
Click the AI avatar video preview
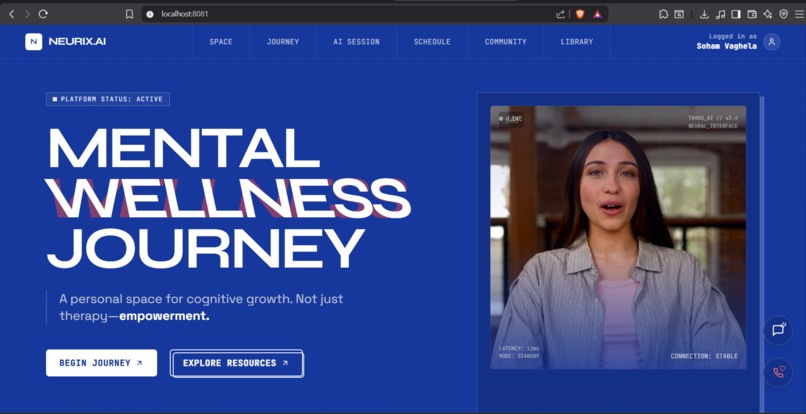tap(618, 237)
